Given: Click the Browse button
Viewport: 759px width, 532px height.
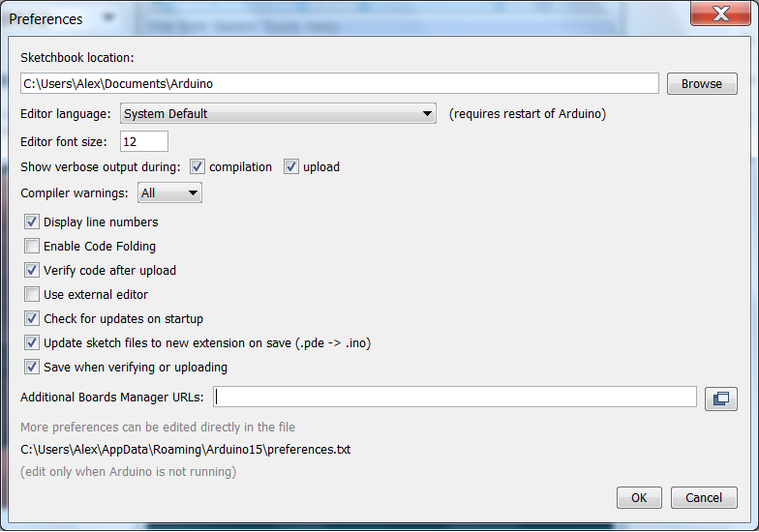Looking at the screenshot, I should [702, 83].
